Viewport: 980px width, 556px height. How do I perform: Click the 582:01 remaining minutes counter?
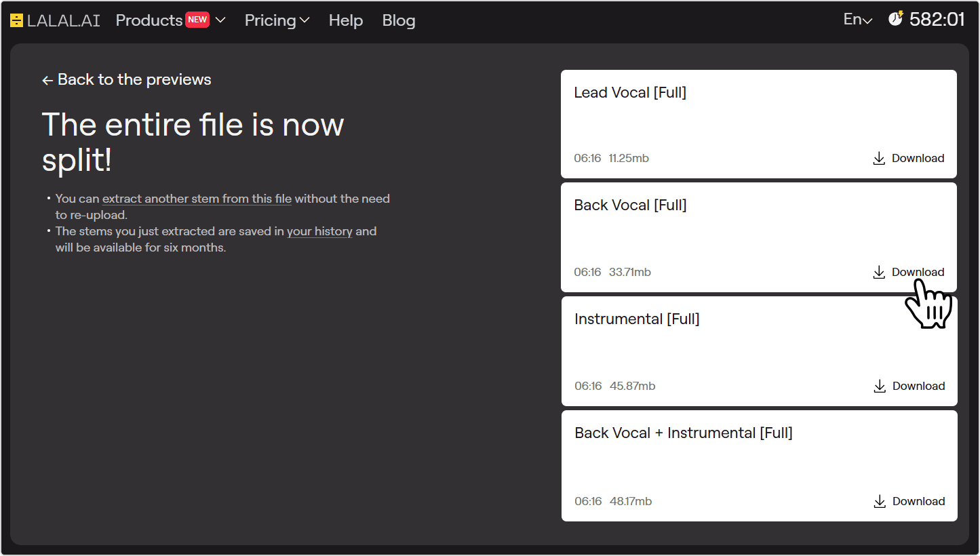pos(937,19)
